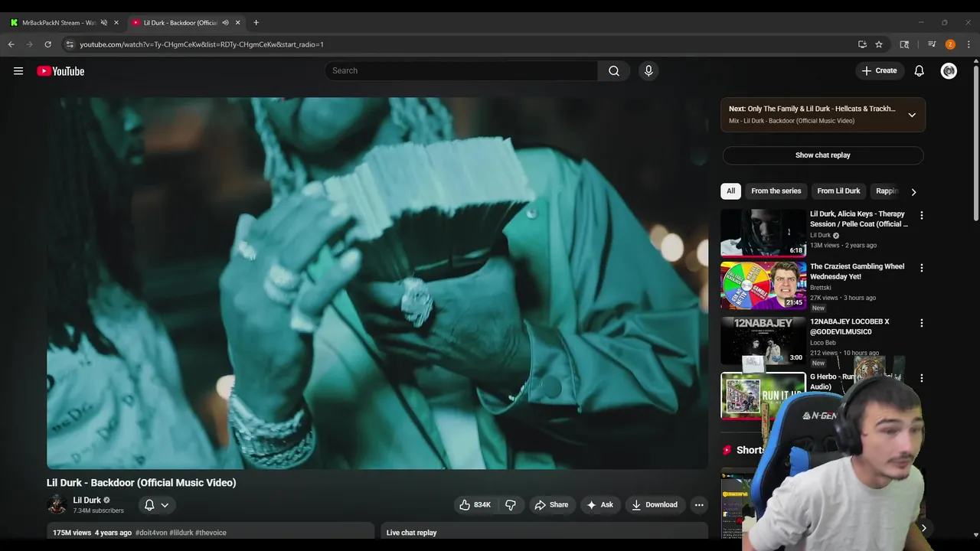Open options for Craziest Gambling Wheel video
The image size is (980, 551).
coord(921,268)
